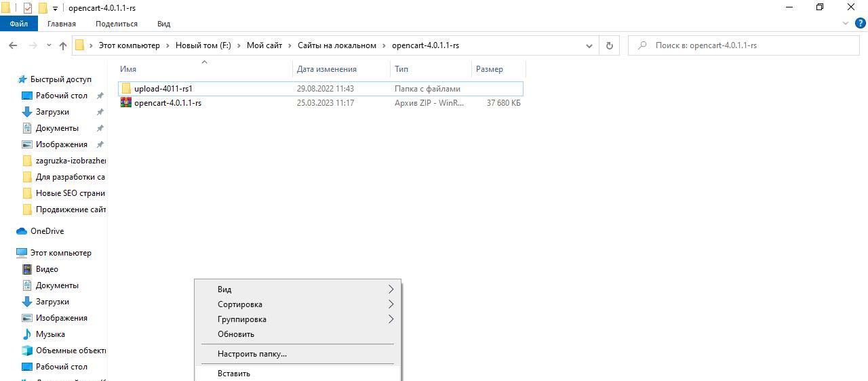Choose Обновить from the context menu

click(236, 334)
